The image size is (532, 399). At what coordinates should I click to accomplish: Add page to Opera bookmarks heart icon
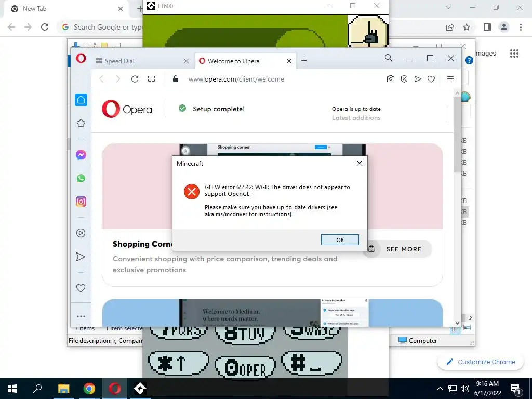(x=431, y=79)
